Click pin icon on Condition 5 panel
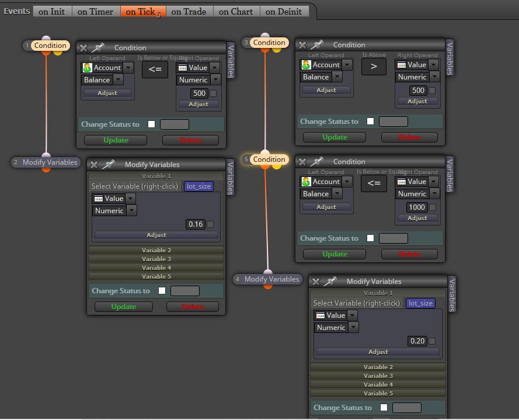The image size is (519, 420). pos(317,162)
